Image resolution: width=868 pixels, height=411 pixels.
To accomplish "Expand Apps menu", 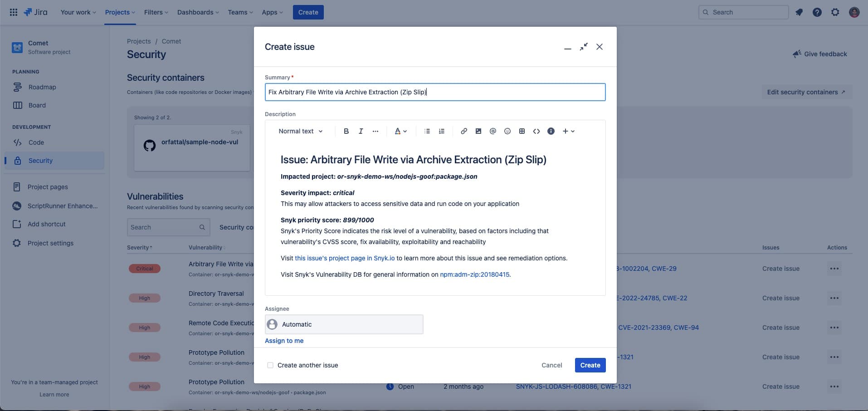I will 272,12.
